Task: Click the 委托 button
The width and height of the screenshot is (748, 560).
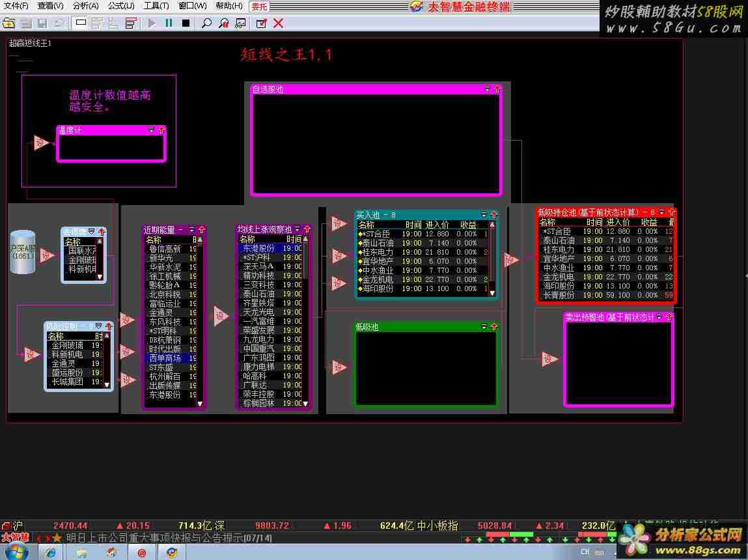Action: (x=260, y=7)
